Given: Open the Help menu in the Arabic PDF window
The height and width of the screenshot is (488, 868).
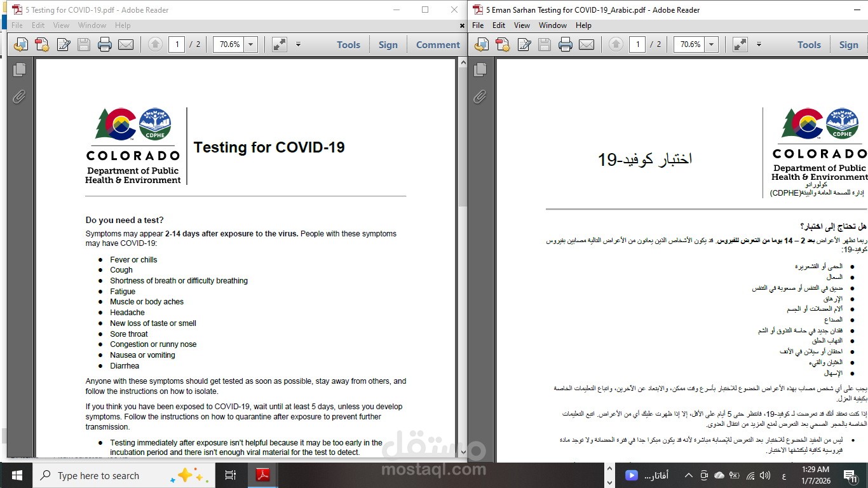Looking at the screenshot, I should pos(583,25).
